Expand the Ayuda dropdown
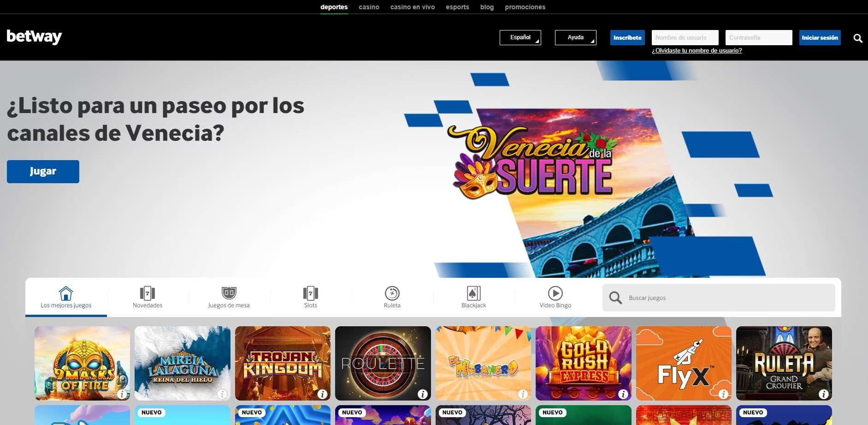The image size is (868, 425). coord(575,37)
